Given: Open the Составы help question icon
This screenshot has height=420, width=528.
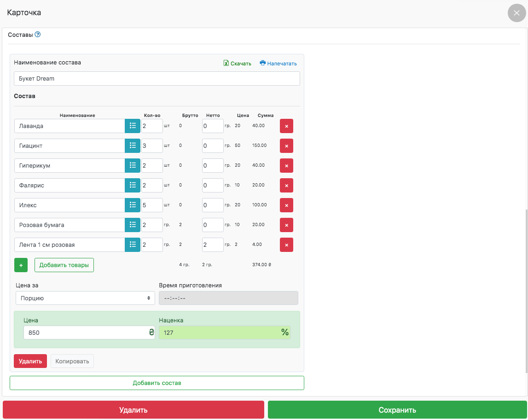Looking at the screenshot, I should tap(38, 35).
